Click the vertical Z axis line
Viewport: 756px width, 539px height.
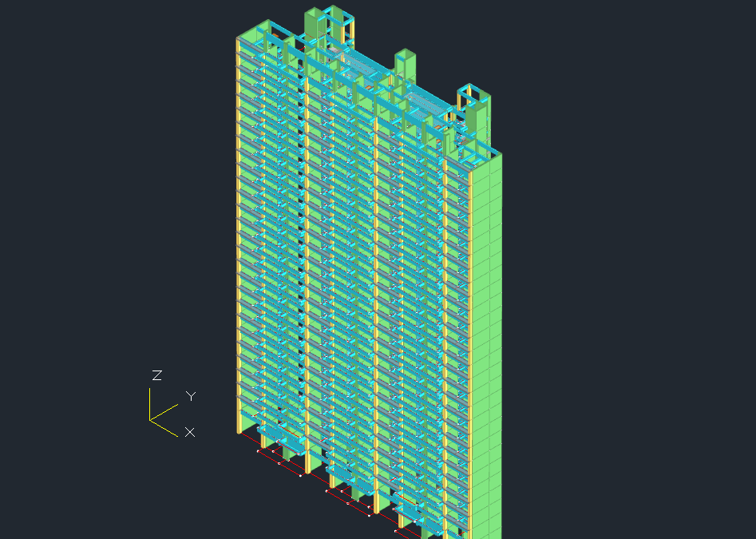click(x=150, y=404)
